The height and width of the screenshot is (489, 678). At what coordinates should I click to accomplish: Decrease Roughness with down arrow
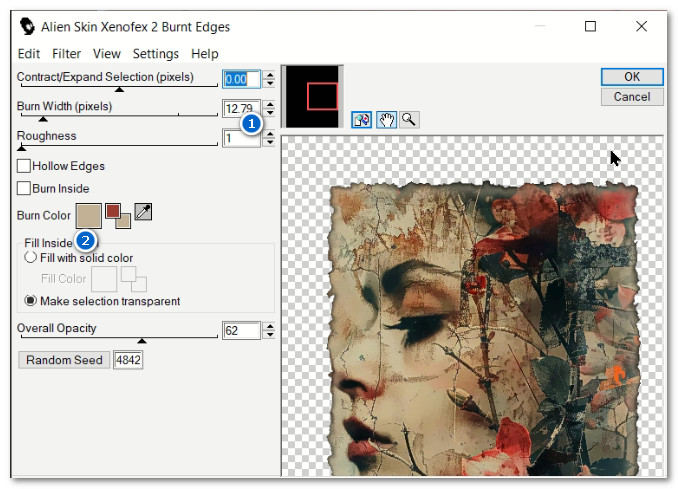(x=270, y=142)
